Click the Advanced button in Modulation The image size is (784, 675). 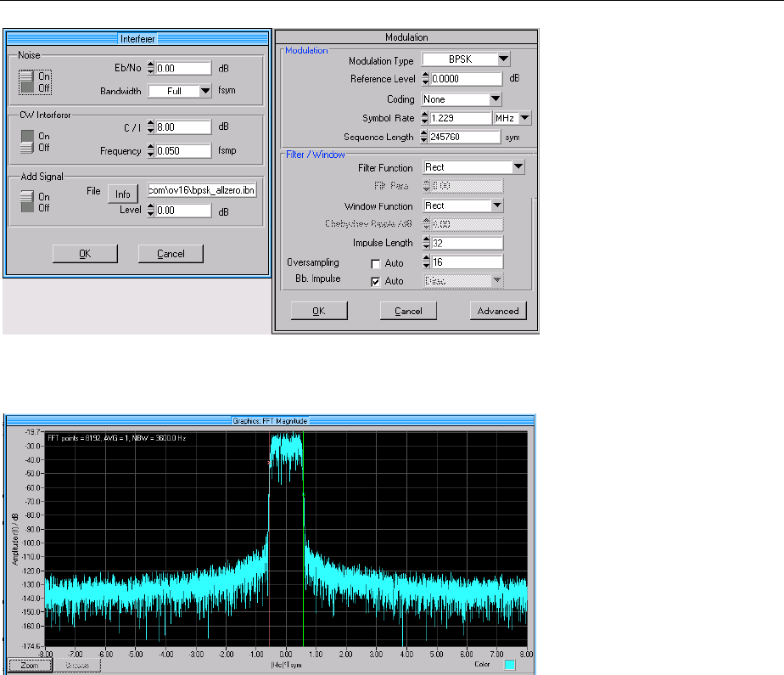tap(497, 311)
